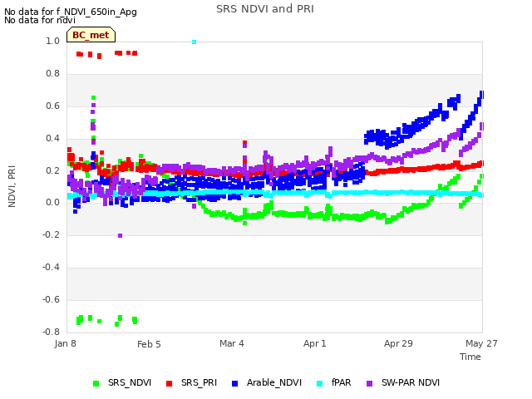Screen dimensions: 532x399
Task: Click the y-axis label NDVI, PRI
Action: [x=12, y=186]
